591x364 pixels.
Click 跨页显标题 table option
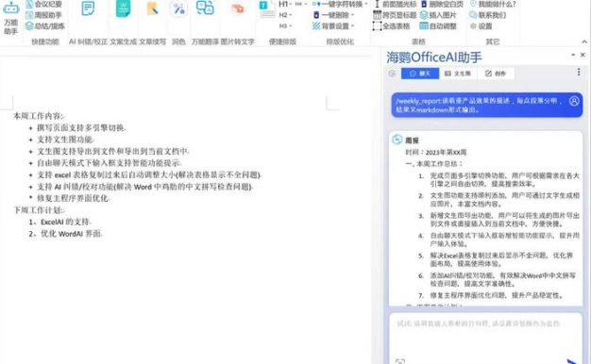[395, 15]
